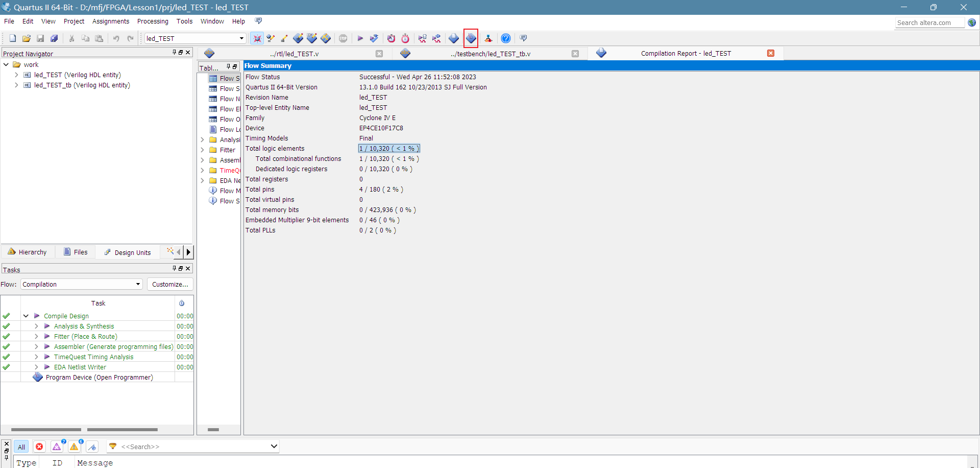The width and height of the screenshot is (980, 468).
Task: Open the blue Help question mark icon
Action: (x=506, y=38)
